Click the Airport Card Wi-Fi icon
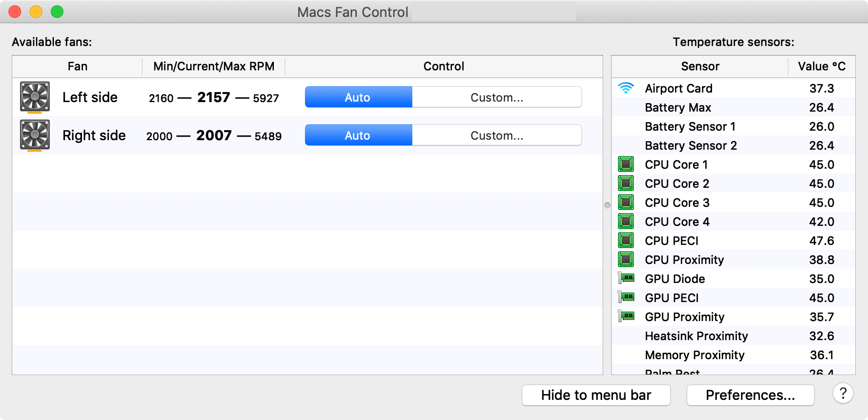 pos(626,88)
